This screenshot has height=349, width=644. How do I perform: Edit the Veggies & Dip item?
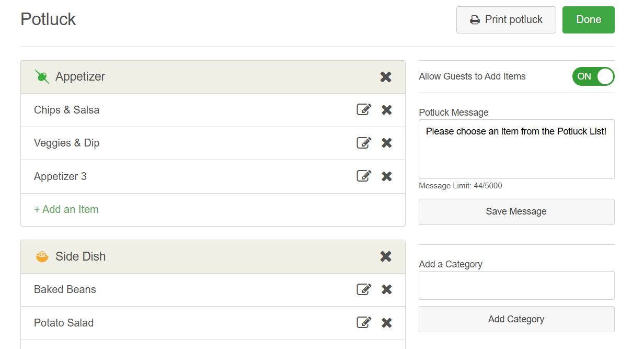click(364, 143)
